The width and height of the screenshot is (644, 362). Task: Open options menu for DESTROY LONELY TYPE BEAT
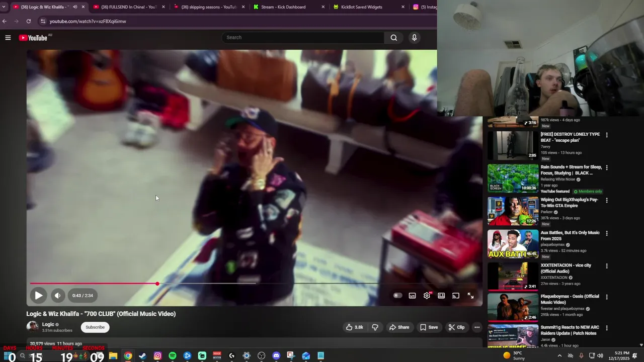click(607, 135)
